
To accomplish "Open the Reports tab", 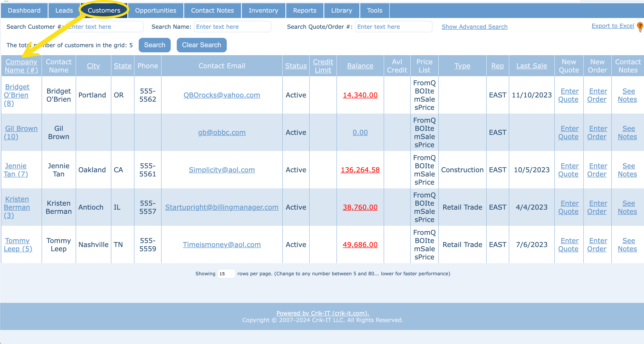I will [304, 10].
